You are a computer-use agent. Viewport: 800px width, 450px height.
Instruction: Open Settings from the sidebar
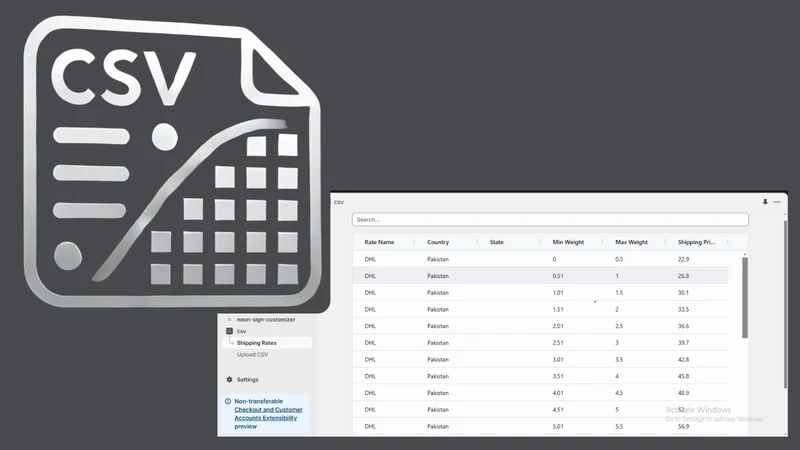pos(247,380)
